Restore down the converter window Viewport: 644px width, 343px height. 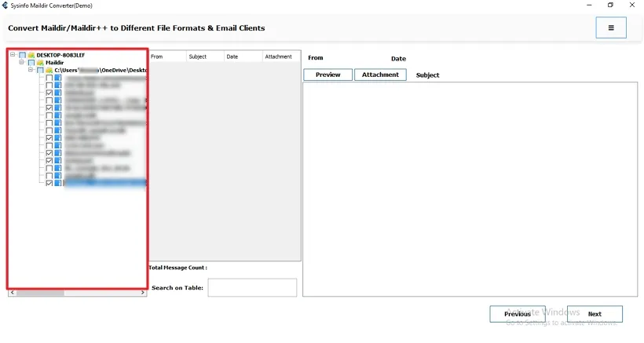click(x=610, y=5)
